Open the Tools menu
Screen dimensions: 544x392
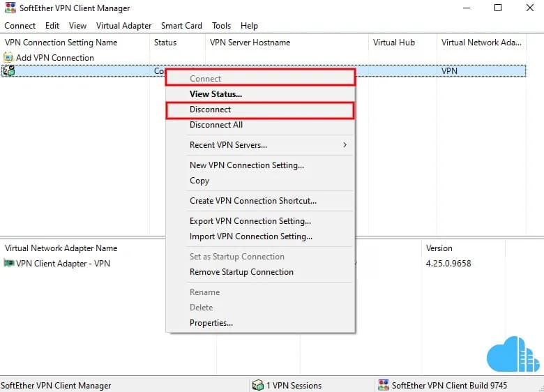[x=221, y=26]
